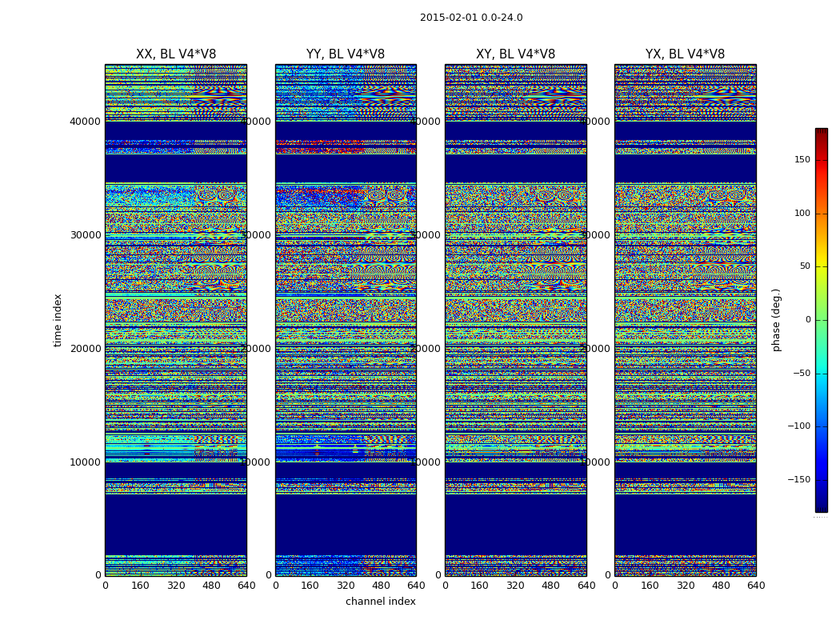
Task: Click the "40000" y-tick of the XX plot
Action: pos(86,122)
